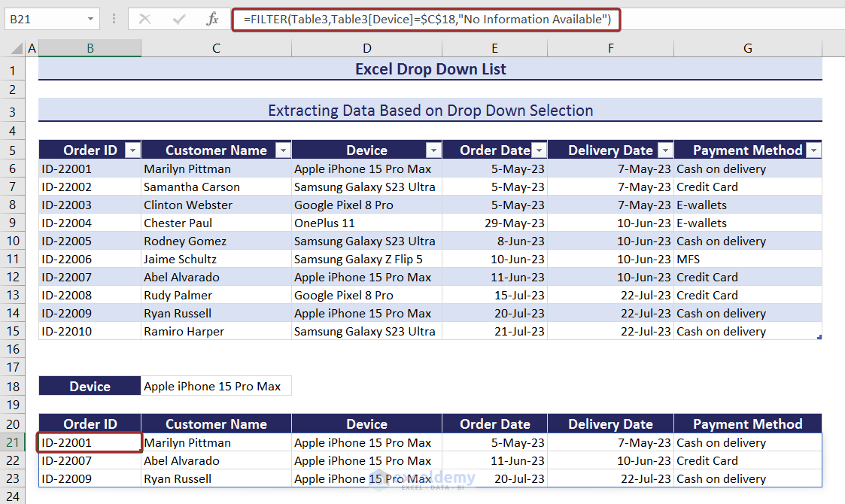The height and width of the screenshot is (504, 845).
Task: Select 'E-wallets' in row 9
Action: [x=748, y=223]
